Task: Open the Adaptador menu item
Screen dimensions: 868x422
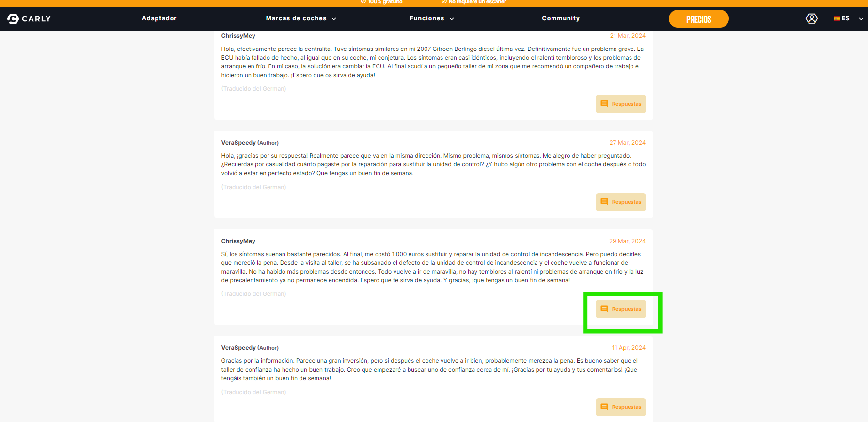Action: 159,18
